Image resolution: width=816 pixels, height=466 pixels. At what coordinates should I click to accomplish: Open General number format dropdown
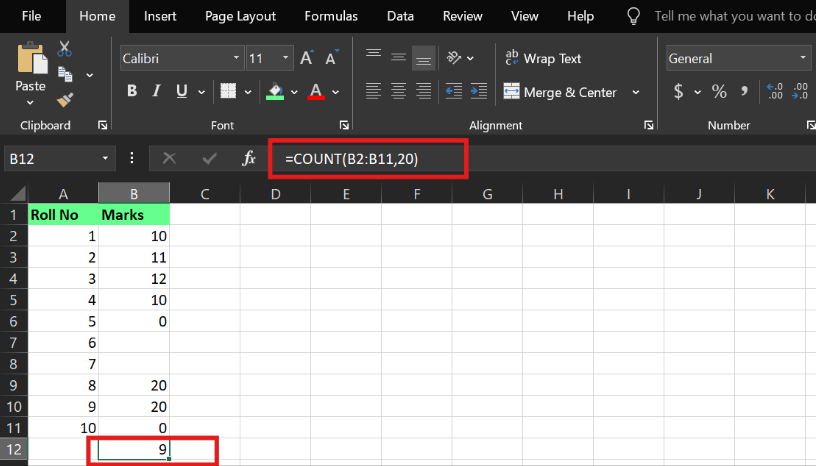click(803, 58)
